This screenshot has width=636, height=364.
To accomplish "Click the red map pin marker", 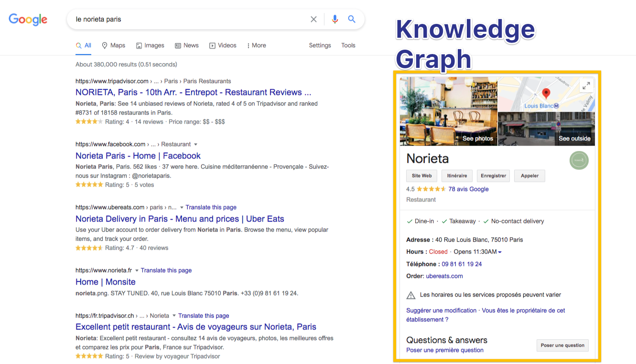I will pos(546,94).
